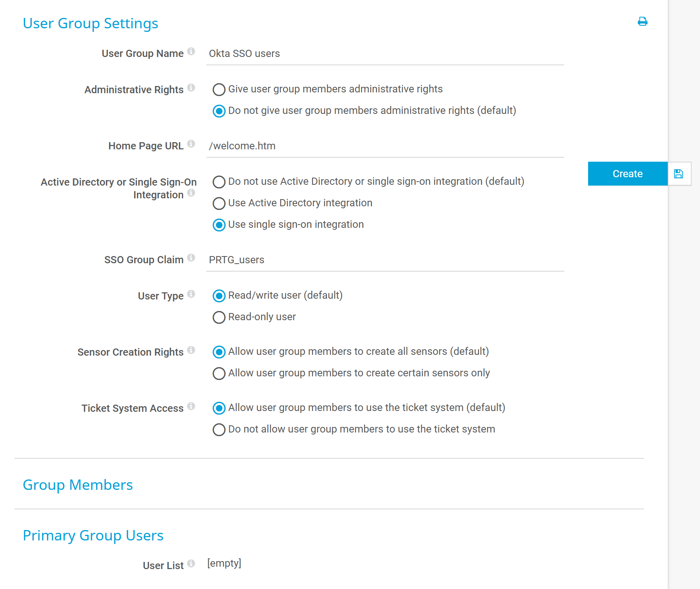Choose create certain sensors only option
The height and width of the screenshot is (589, 700).
click(x=219, y=374)
